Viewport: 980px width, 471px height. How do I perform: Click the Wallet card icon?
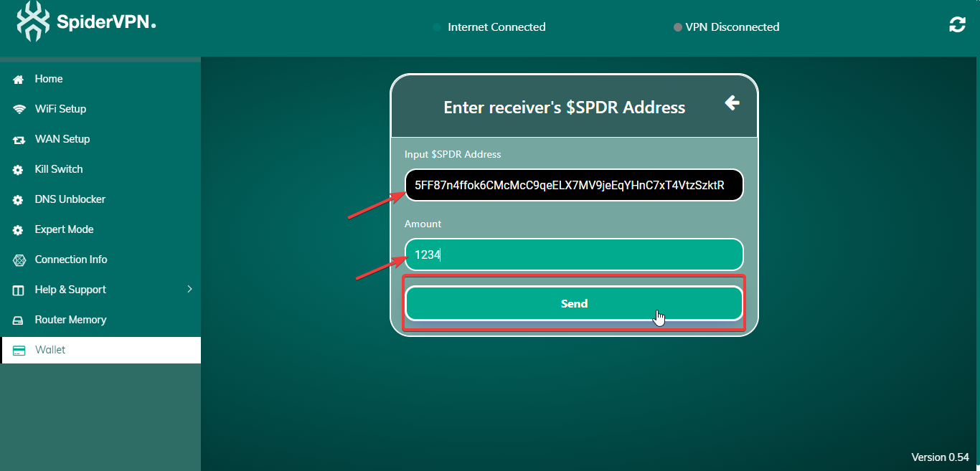coord(19,351)
